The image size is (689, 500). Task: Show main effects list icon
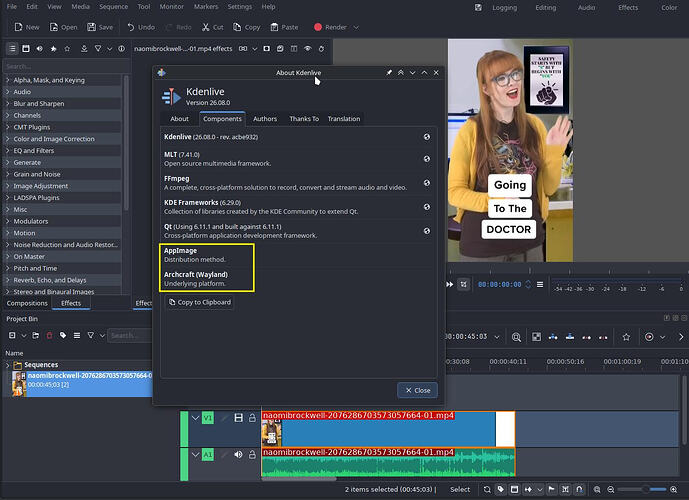click(x=12, y=49)
